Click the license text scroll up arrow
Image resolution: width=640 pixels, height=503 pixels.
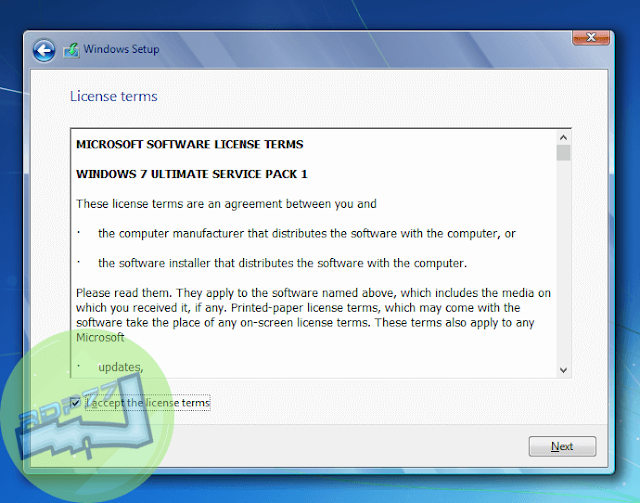pyautogui.click(x=563, y=138)
